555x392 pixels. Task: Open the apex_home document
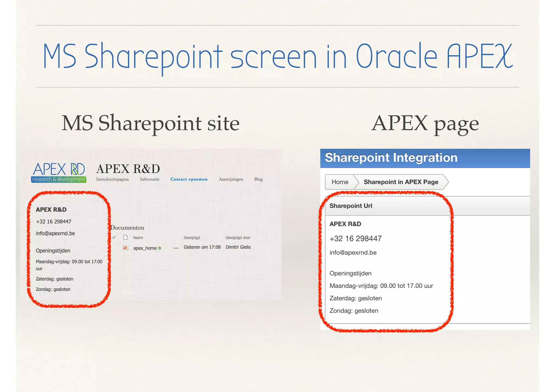[x=145, y=248]
